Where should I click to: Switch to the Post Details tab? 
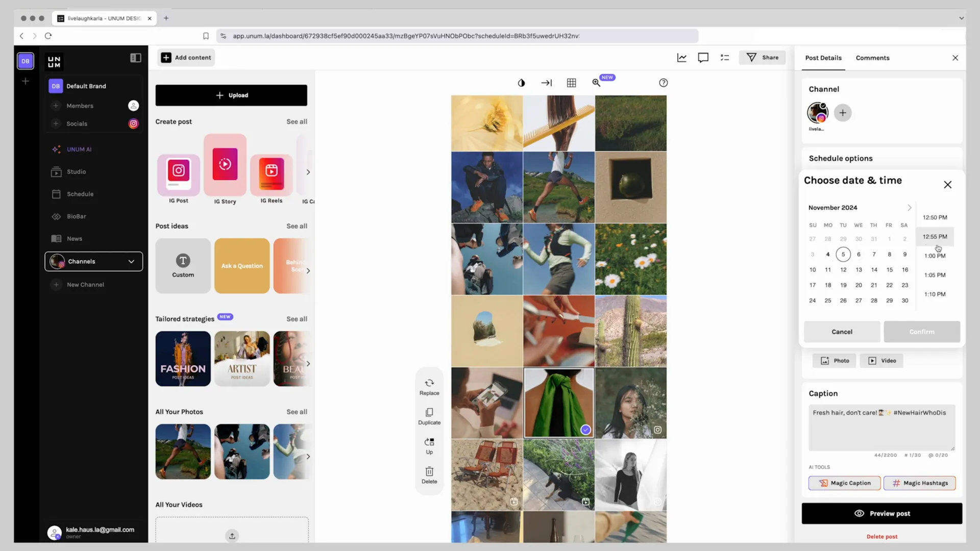[x=823, y=57]
